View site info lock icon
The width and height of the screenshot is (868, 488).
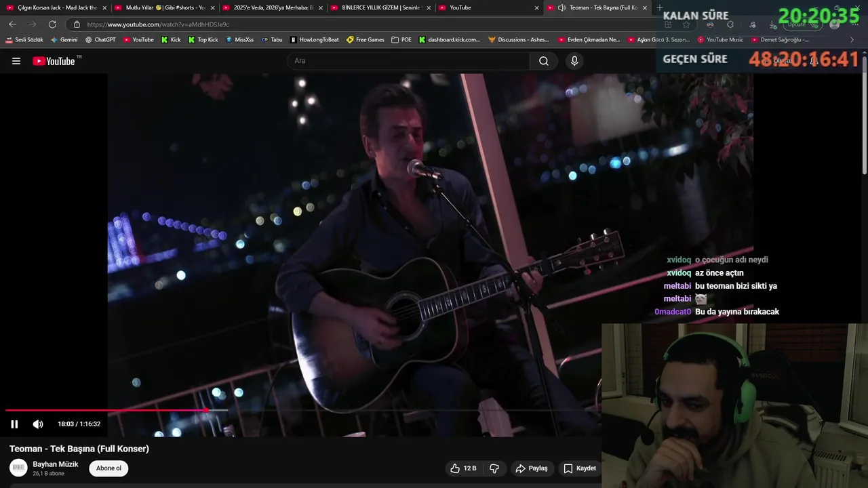(77, 24)
